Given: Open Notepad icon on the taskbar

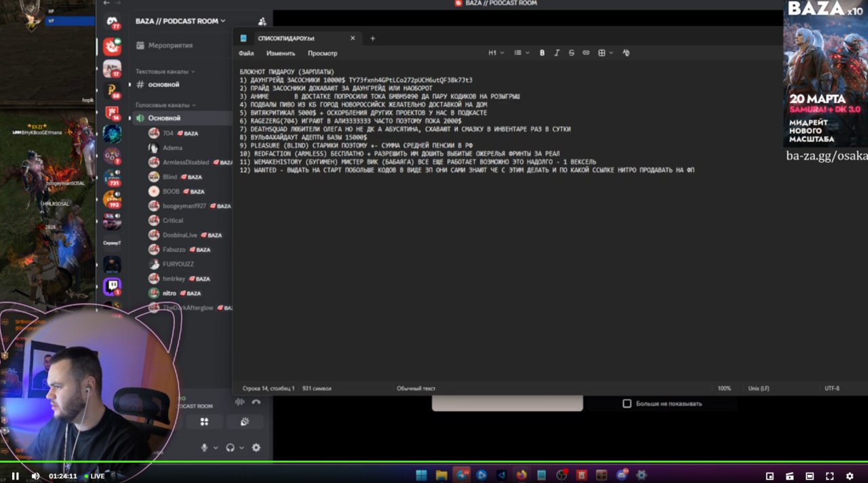Looking at the screenshot, I should pos(541,475).
